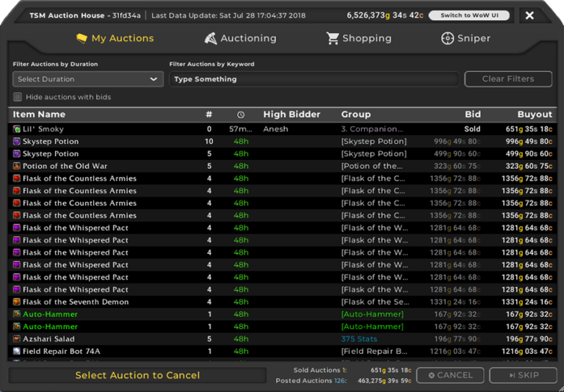Click the Filter Auctions by Keyword field
Screen dimensions: 564x392
[x=314, y=79]
